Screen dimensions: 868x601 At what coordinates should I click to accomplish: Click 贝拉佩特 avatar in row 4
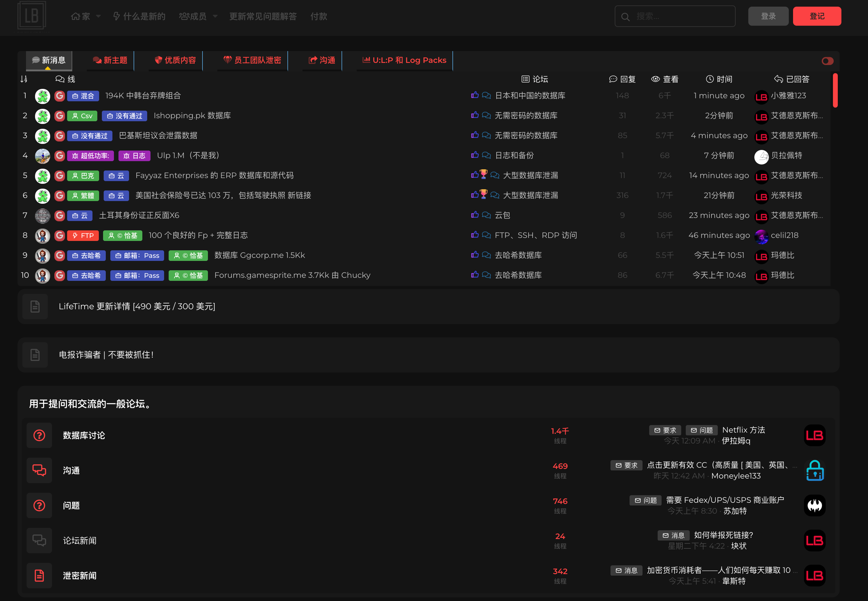coord(761,157)
